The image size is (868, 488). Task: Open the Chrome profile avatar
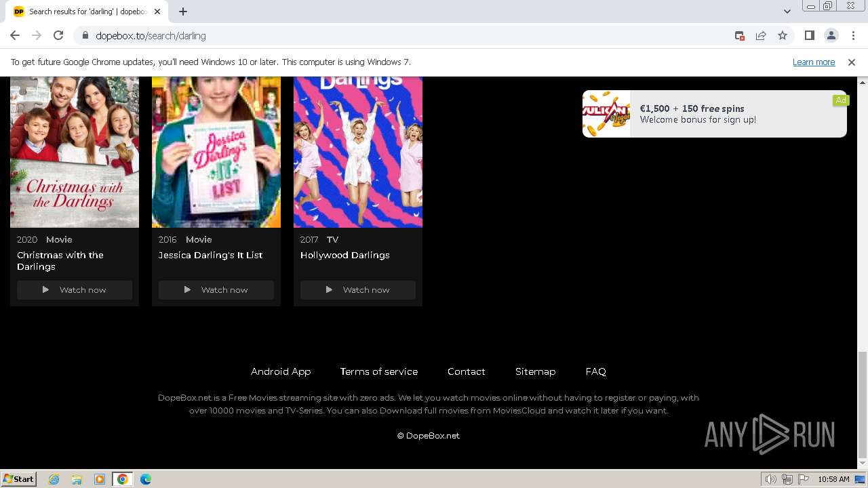[831, 35]
